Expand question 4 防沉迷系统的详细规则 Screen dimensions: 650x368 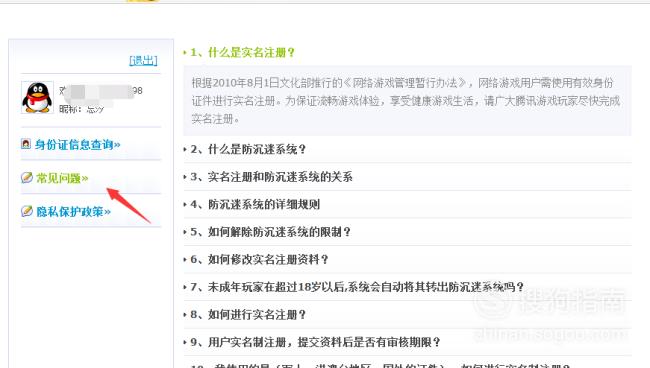click(x=255, y=204)
